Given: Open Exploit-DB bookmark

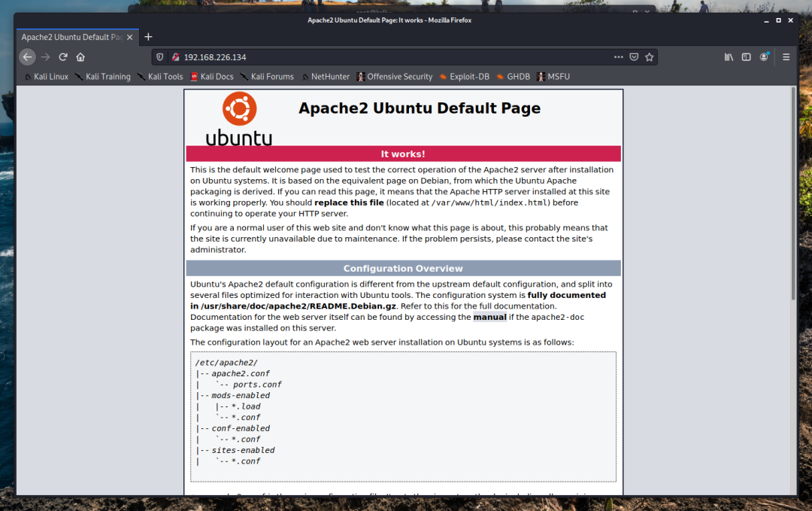Looking at the screenshot, I should tap(465, 77).
